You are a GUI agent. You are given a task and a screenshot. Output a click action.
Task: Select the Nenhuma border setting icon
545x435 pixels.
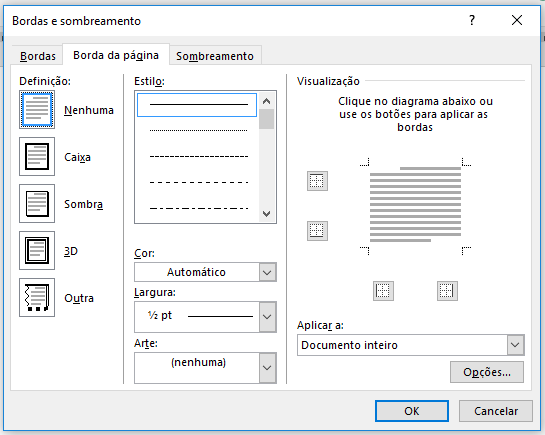click(37, 110)
